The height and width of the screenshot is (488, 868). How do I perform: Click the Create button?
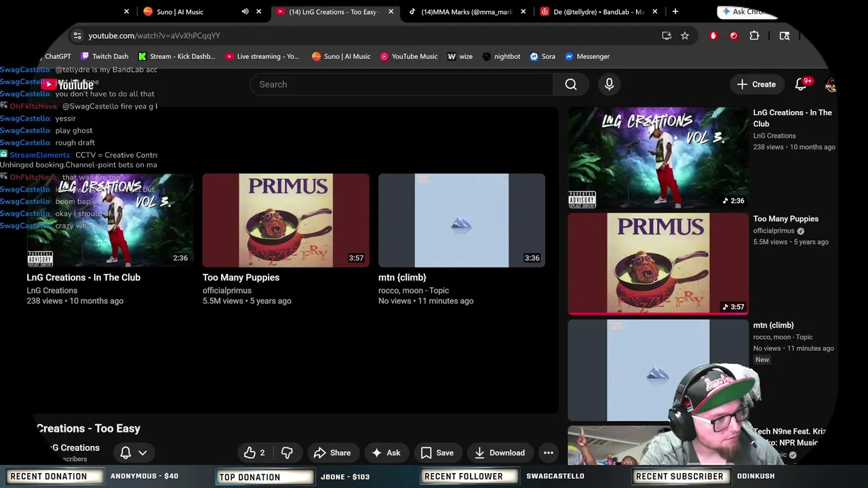pyautogui.click(x=756, y=84)
